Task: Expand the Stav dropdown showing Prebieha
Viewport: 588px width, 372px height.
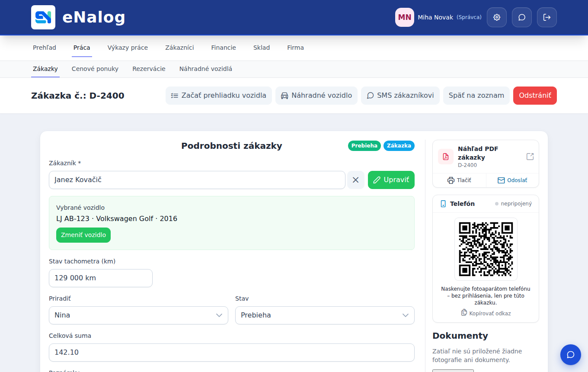Action: 325,315
